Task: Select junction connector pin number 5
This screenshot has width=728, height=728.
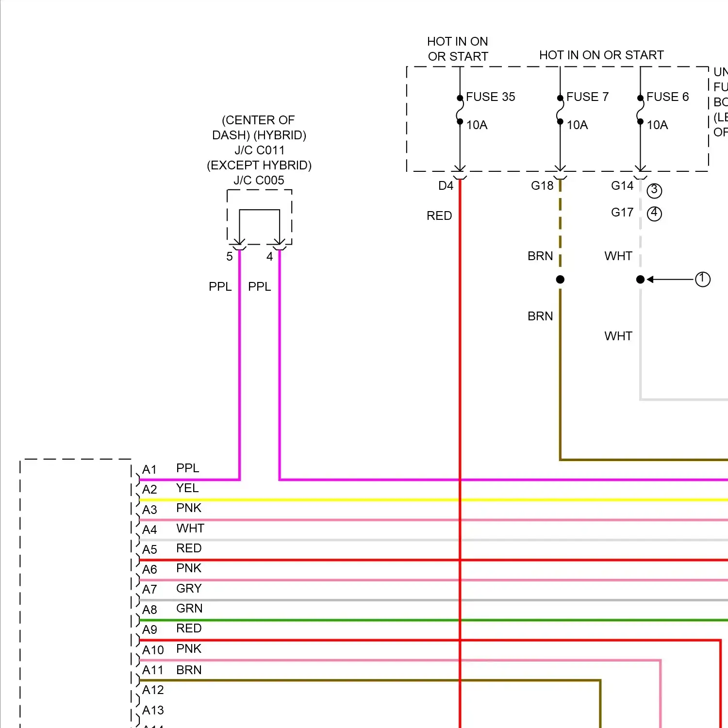Action: coord(230,257)
